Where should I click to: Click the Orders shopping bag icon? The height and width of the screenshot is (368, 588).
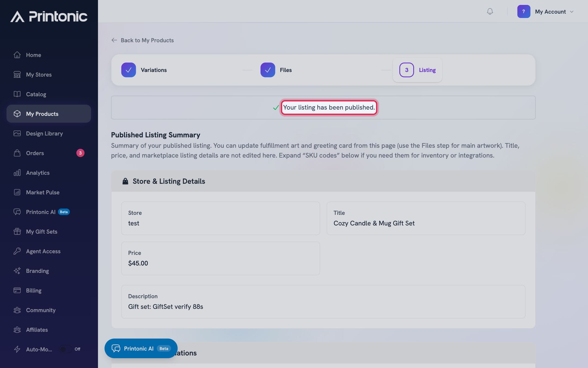(17, 153)
